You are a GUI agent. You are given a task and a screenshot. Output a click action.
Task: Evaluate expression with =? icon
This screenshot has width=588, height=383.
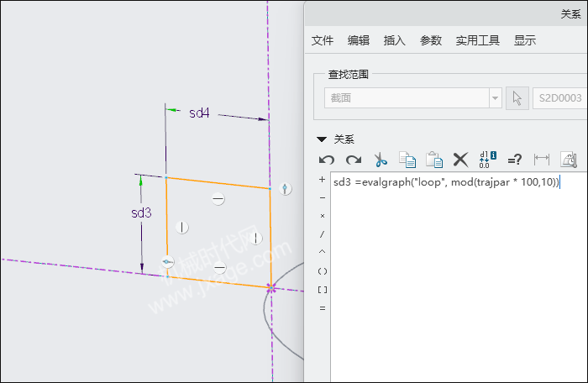(514, 160)
